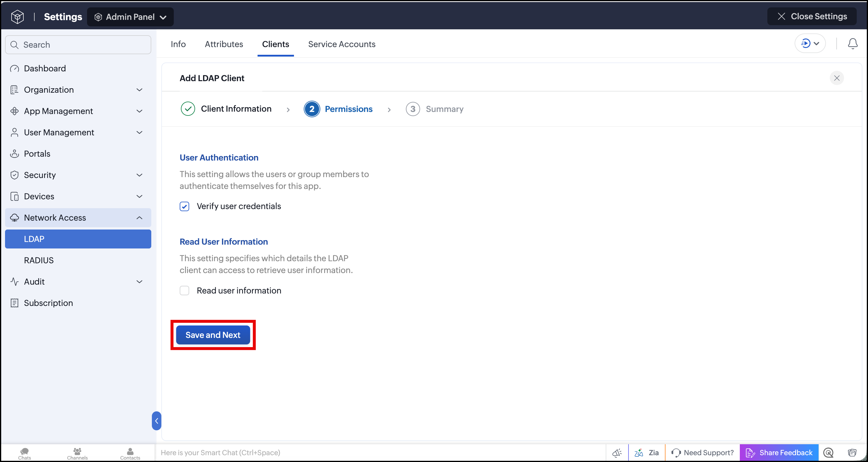Select LDAP under Network Access

point(78,239)
